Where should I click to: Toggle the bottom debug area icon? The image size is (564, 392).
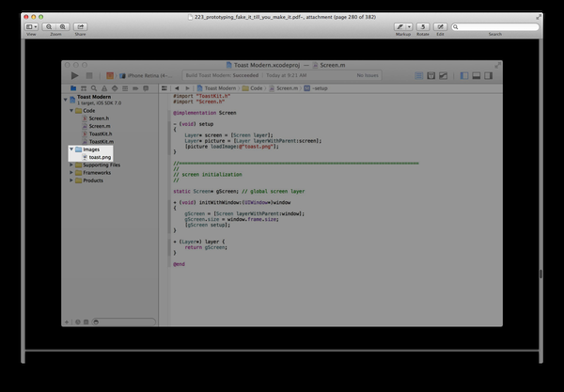coord(477,75)
